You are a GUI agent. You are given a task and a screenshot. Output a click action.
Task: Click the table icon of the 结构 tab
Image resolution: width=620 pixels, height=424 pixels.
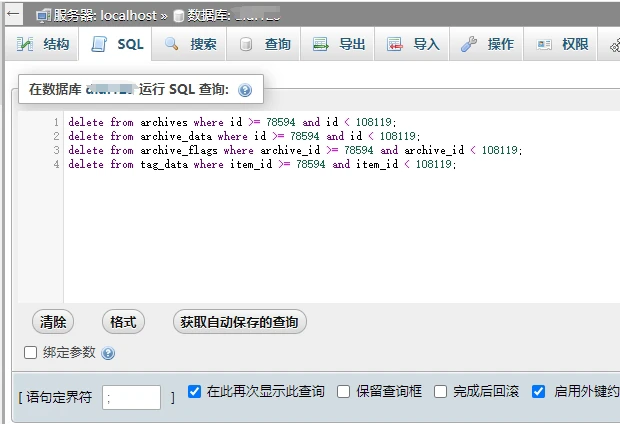point(25,44)
